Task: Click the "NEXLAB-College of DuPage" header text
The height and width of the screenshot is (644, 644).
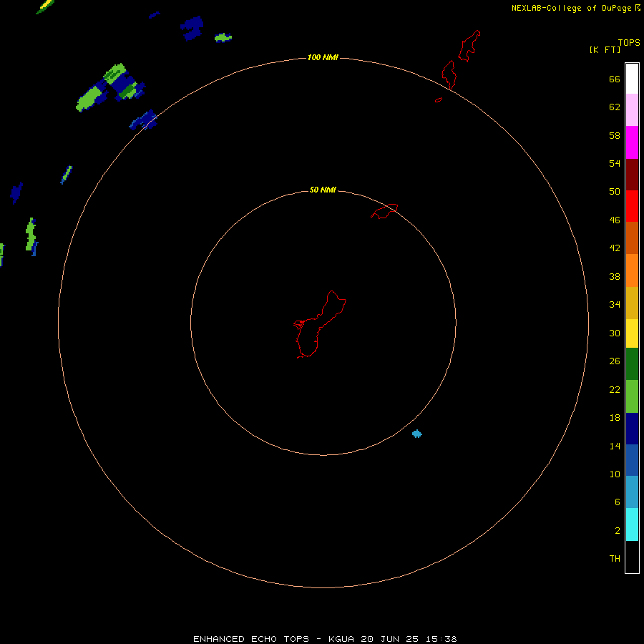Action: click(x=570, y=8)
